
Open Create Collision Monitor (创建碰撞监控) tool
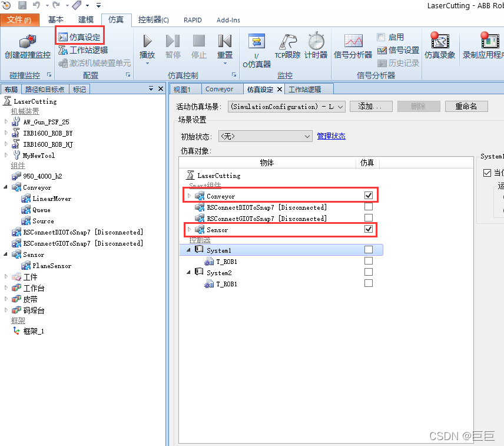(28, 47)
